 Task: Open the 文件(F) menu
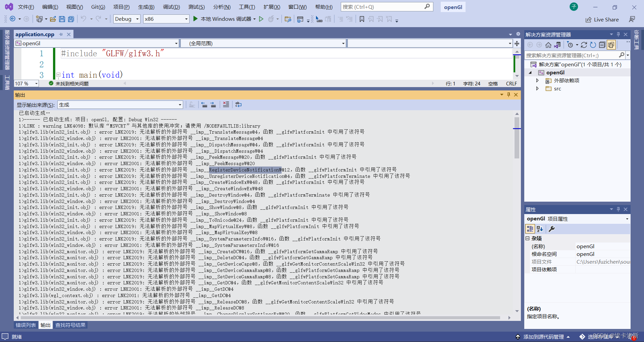pos(26,7)
